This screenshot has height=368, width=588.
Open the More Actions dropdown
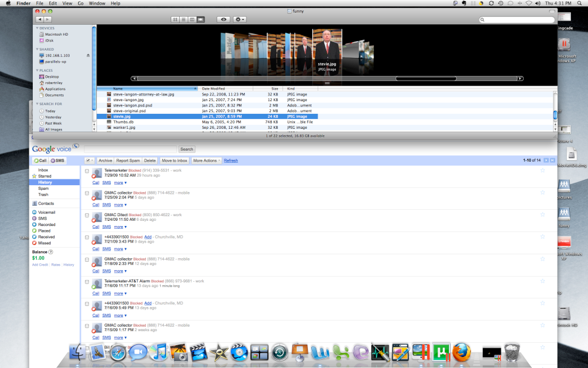206,160
